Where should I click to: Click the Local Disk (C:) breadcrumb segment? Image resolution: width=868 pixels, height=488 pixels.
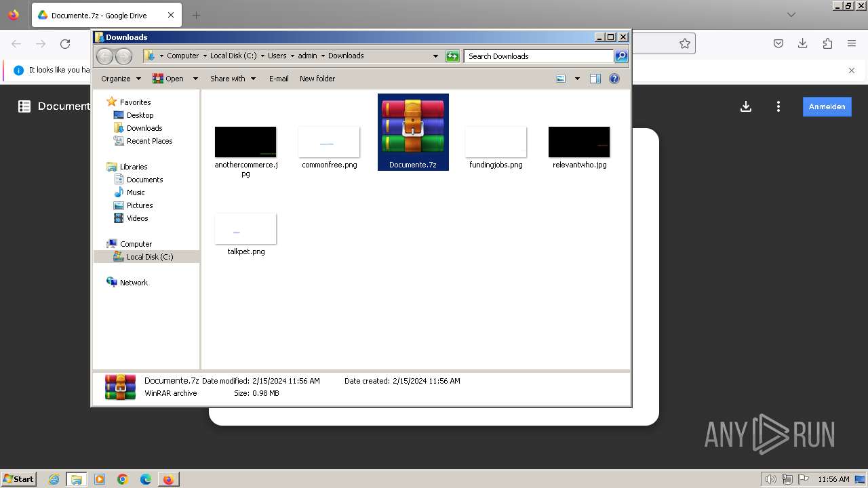[x=233, y=56]
